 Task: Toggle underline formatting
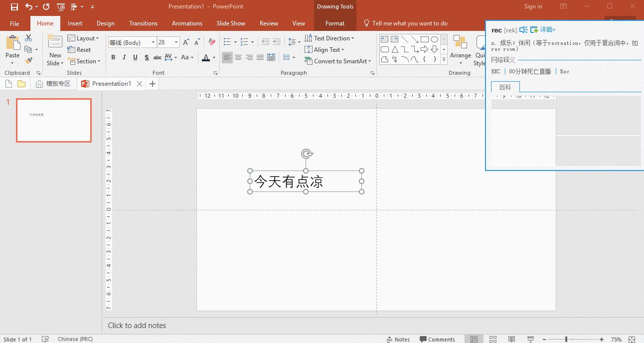[135, 57]
